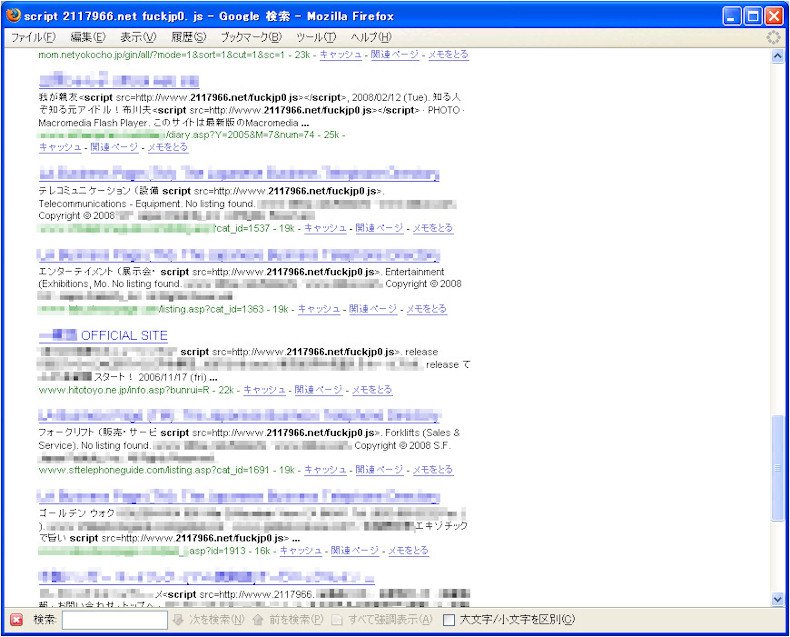This screenshot has height=637, width=790.
Task: Open the ツール(T) menu
Action: [x=316, y=37]
